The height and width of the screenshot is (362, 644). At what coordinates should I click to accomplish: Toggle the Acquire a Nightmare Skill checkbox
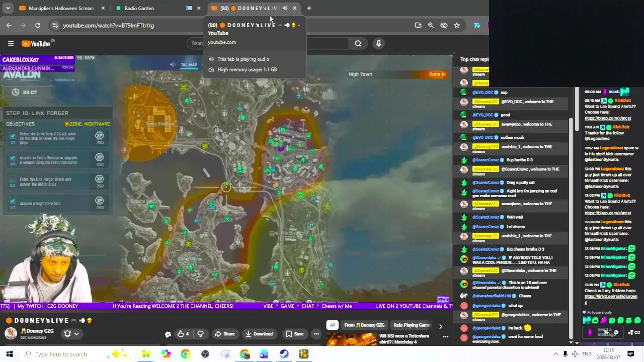[x=13, y=201]
